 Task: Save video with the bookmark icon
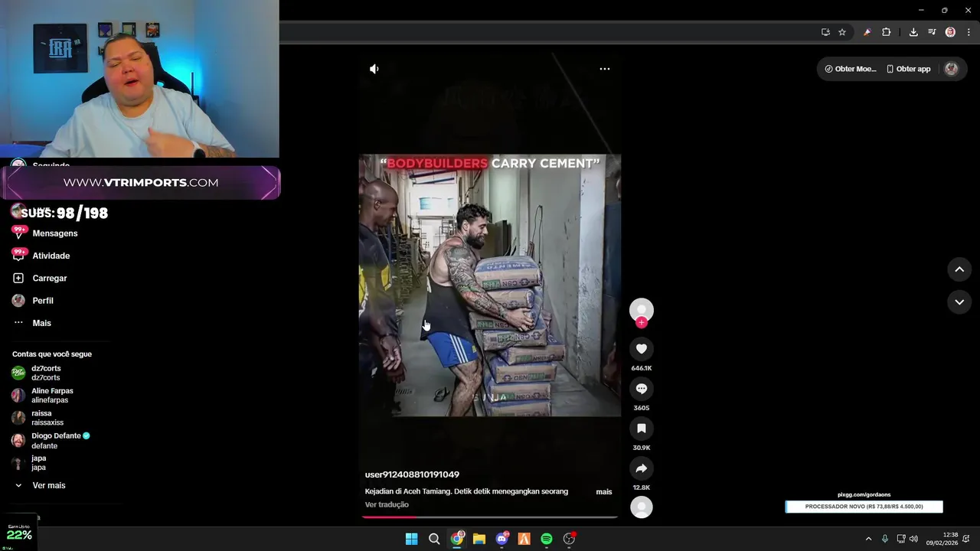[642, 429]
